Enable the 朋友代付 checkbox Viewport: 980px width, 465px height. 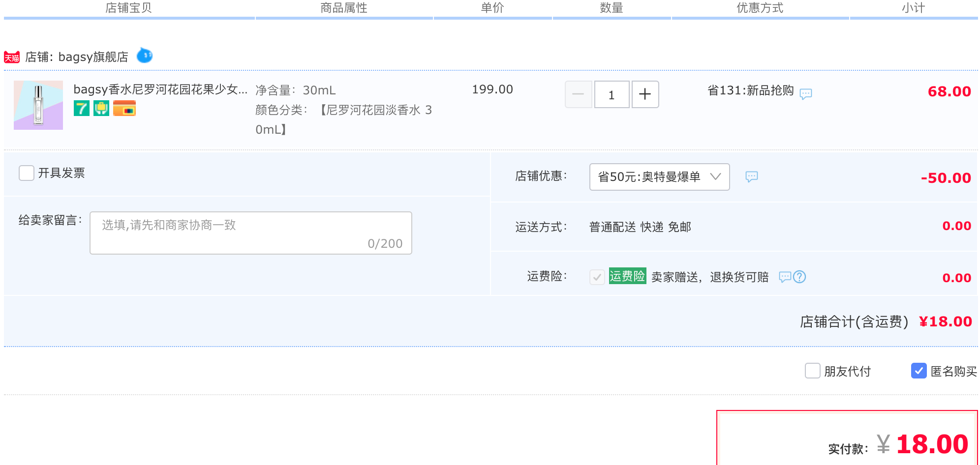click(x=813, y=371)
